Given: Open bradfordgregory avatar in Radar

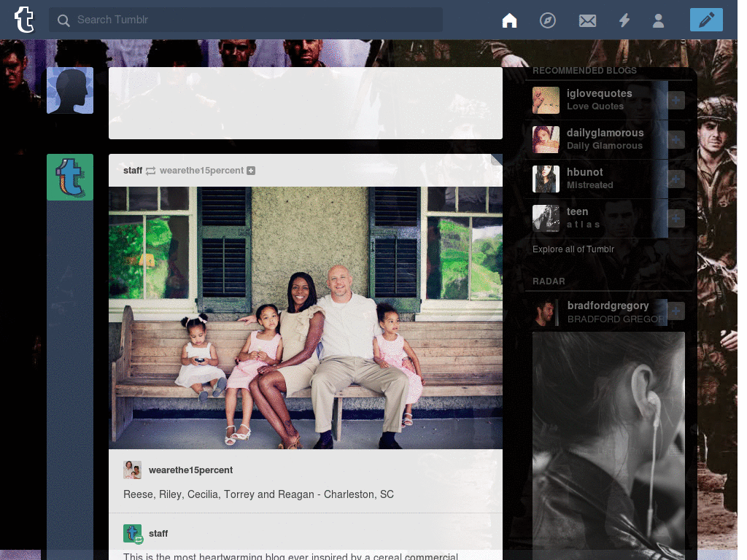Looking at the screenshot, I should pos(546,312).
